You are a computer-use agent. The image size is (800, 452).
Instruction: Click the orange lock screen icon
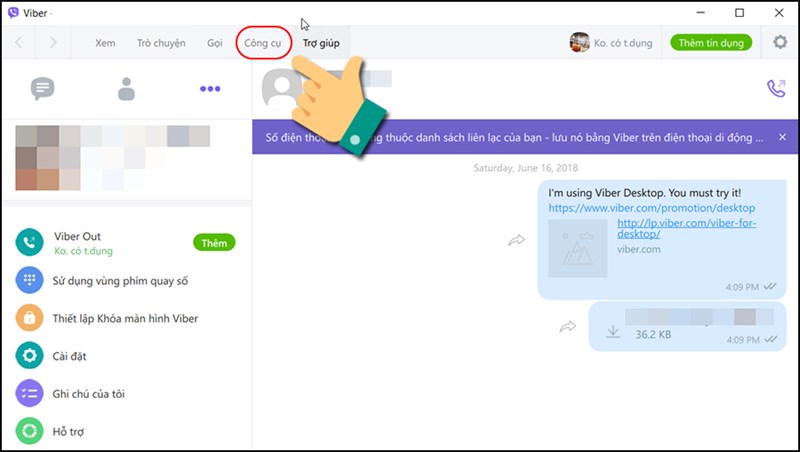click(x=30, y=318)
